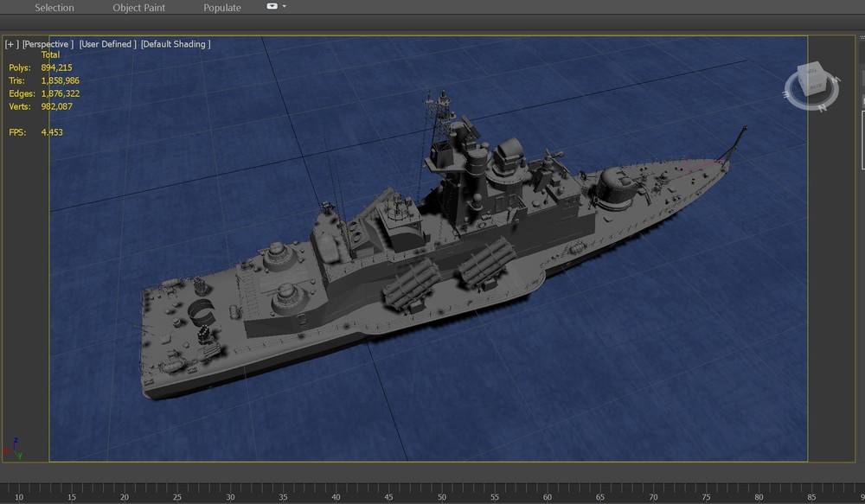Image resolution: width=865 pixels, height=504 pixels.
Task: Select the Selection ribbon tab
Action: (x=54, y=8)
